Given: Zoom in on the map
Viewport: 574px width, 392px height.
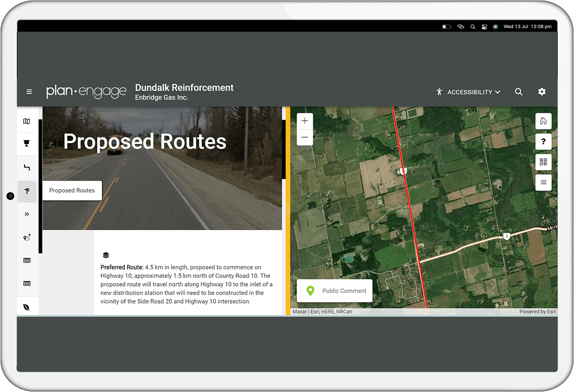Looking at the screenshot, I should tap(304, 121).
